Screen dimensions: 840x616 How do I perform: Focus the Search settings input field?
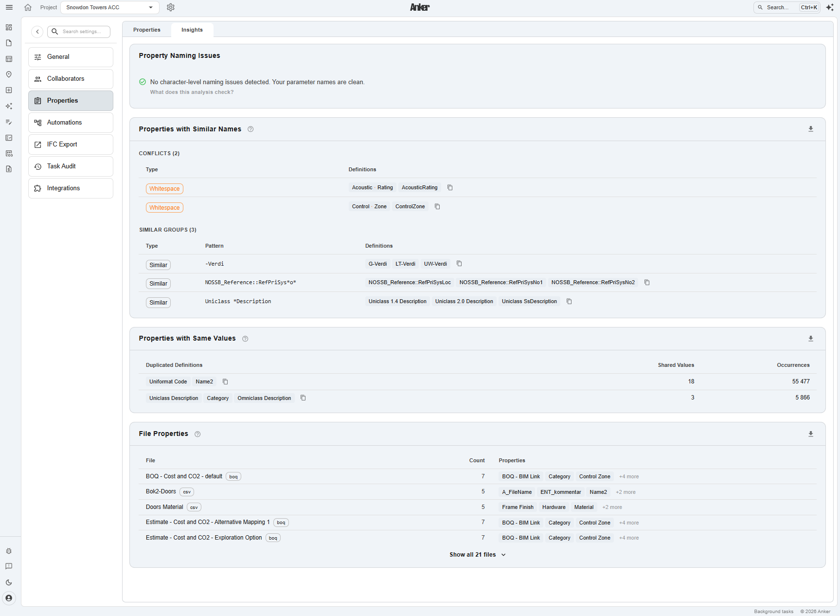[79, 32]
